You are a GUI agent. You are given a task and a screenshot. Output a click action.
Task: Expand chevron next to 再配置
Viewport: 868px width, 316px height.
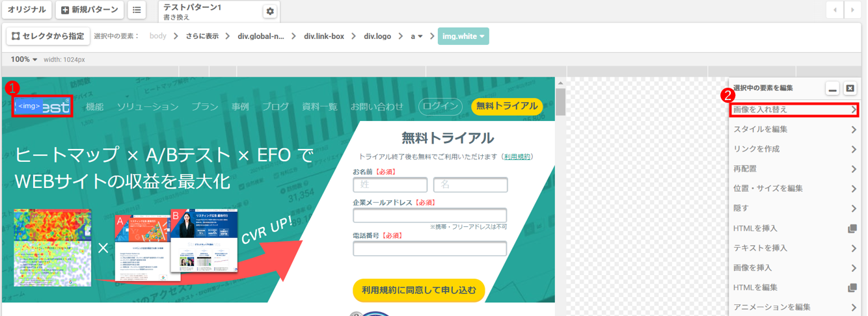(x=853, y=169)
